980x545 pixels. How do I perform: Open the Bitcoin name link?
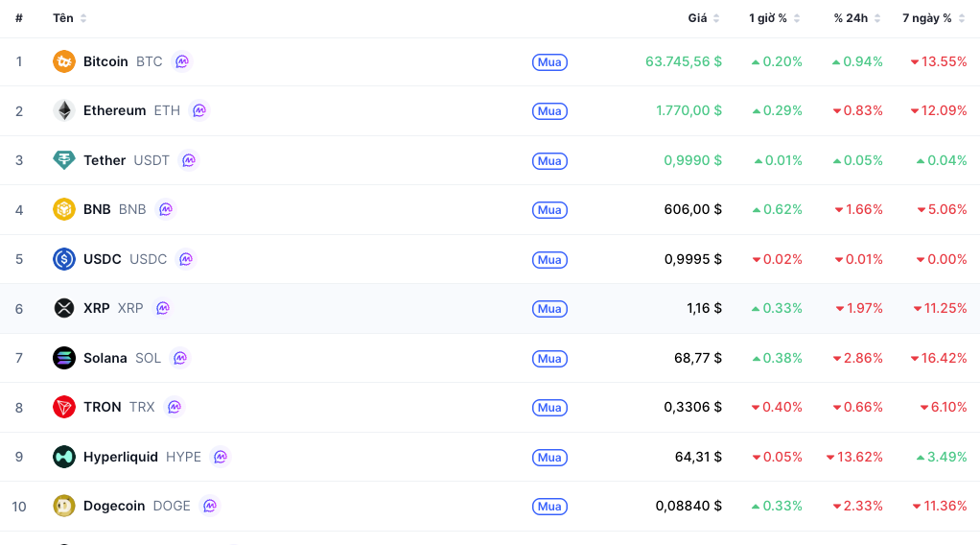(105, 61)
